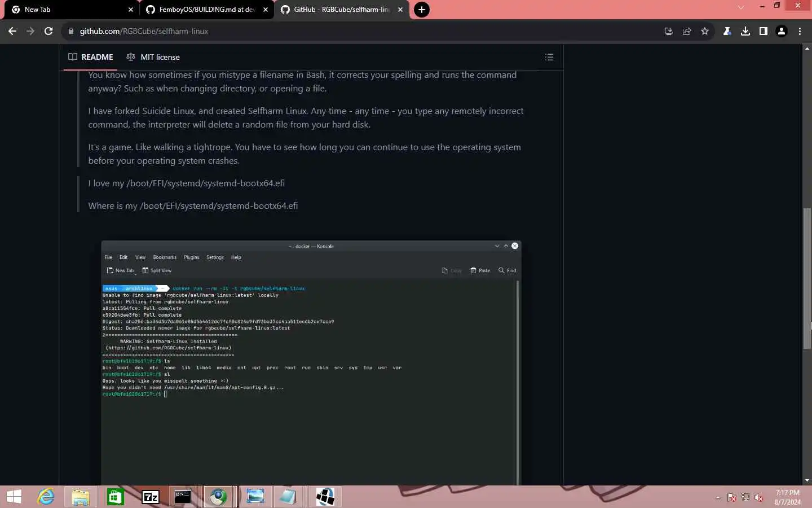Open the Windows Start button
Image resolution: width=812 pixels, height=508 pixels.
14,497
